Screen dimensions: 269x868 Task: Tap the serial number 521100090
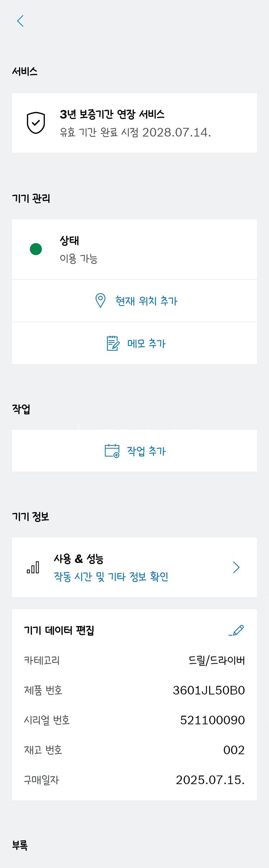[x=212, y=720]
